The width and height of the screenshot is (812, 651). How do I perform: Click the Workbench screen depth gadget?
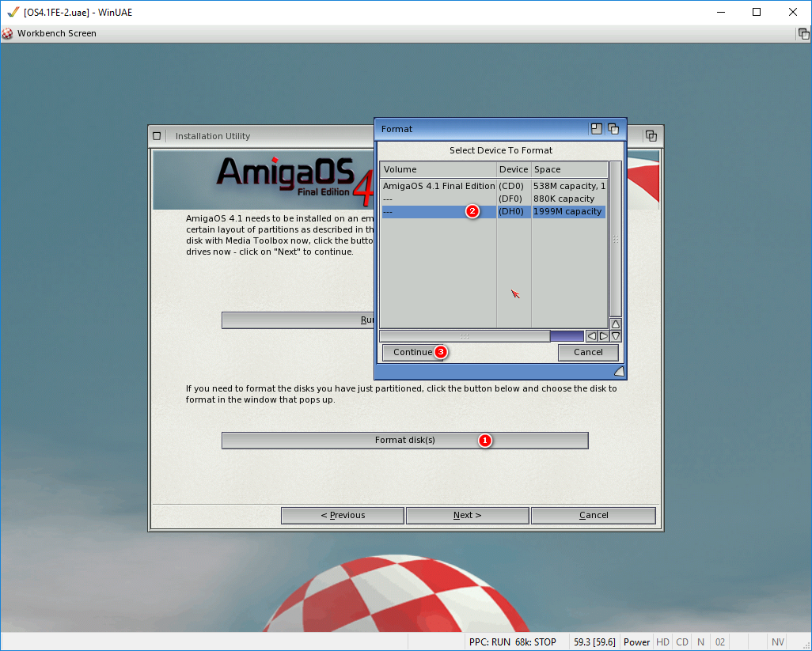coord(803,33)
